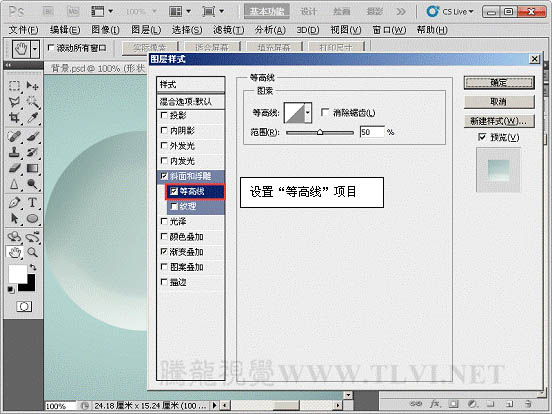Select the Gradient tool
The image size is (552, 414).
[x=32, y=168]
